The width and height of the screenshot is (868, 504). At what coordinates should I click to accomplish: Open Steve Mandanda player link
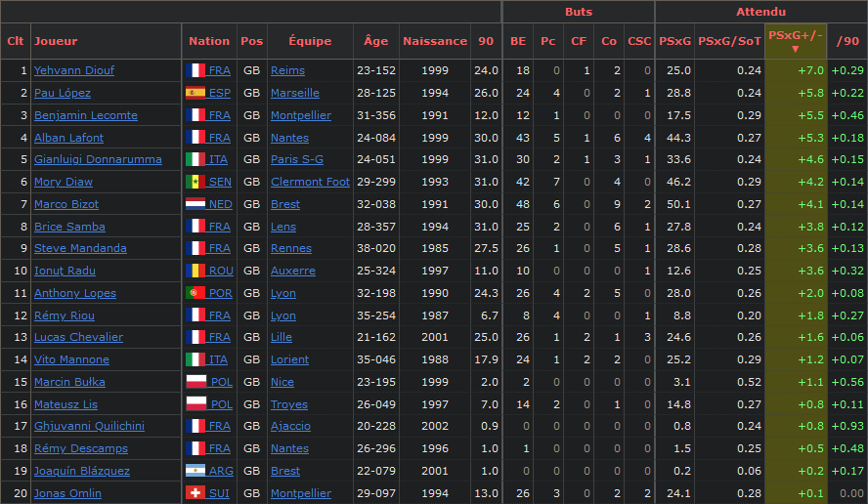[x=80, y=248]
